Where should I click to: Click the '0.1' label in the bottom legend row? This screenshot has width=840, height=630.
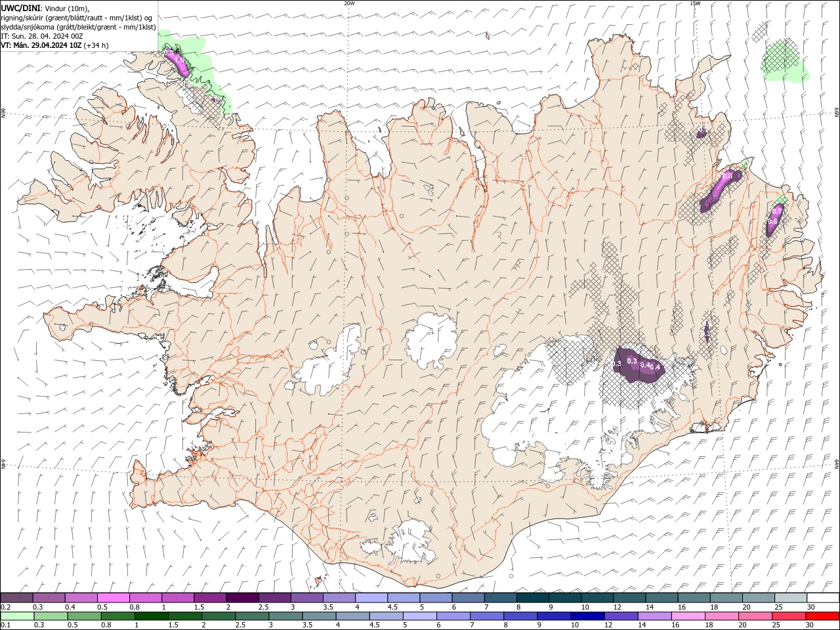(x=5, y=625)
